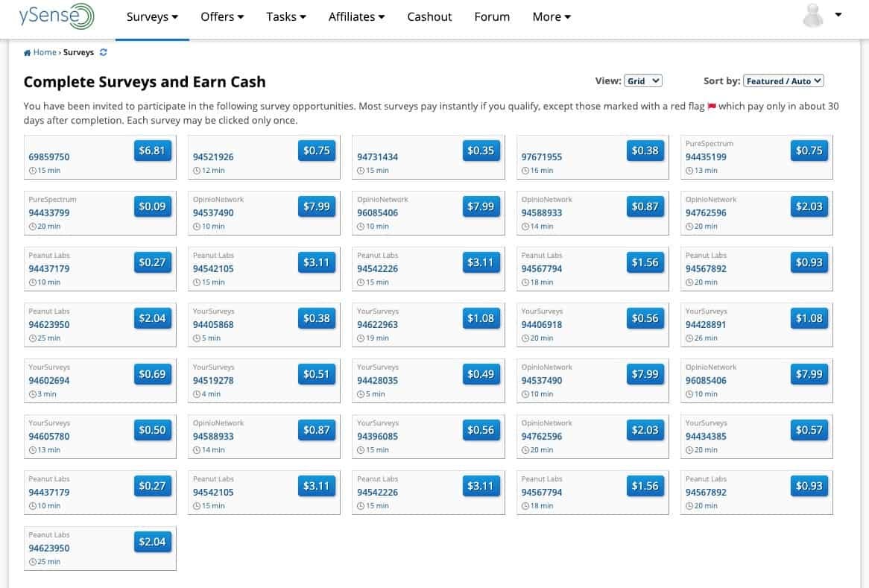Image resolution: width=869 pixels, height=588 pixels.
Task: Open survey ID 94605780
Action: coord(48,437)
